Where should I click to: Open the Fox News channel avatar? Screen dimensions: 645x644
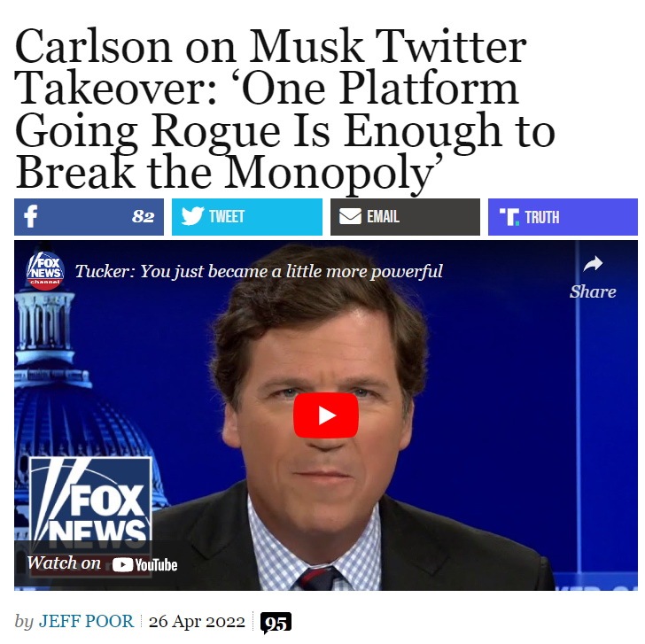(x=45, y=270)
